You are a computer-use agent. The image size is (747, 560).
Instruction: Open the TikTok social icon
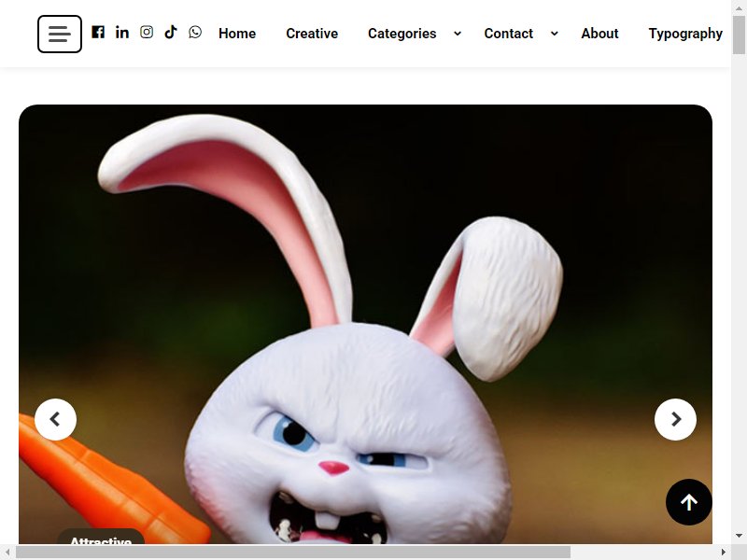tap(171, 32)
